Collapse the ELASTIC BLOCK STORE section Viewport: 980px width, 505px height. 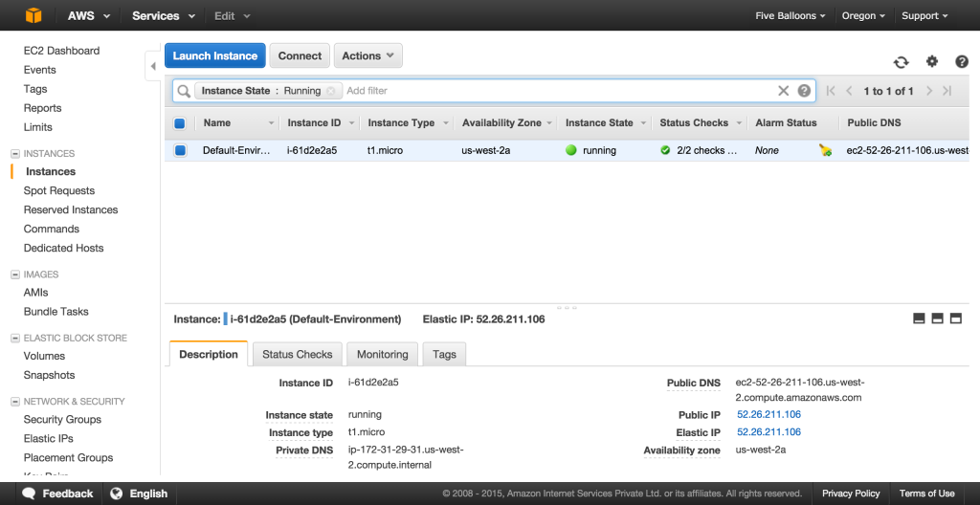pos(15,339)
